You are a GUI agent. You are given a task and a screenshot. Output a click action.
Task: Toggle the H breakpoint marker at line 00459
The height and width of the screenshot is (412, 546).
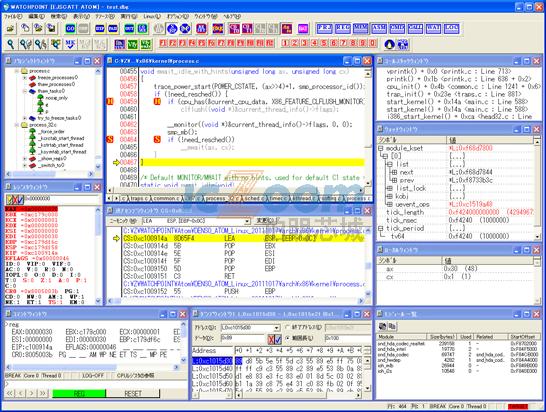click(110, 102)
